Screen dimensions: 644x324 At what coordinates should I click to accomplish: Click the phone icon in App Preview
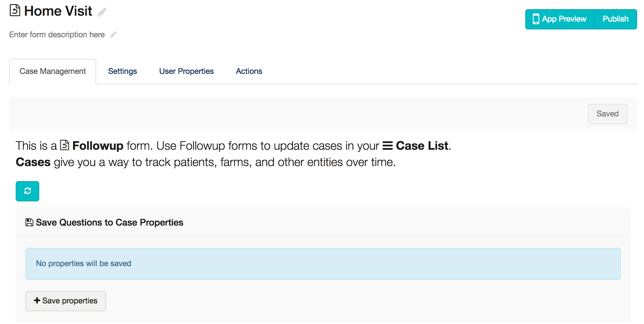click(536, 19)
